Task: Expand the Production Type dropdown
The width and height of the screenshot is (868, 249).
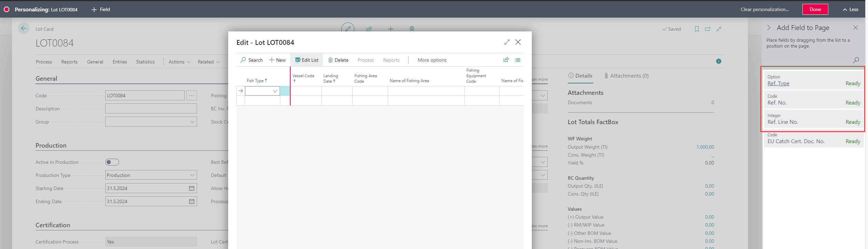Action: (x=192, y=175)
